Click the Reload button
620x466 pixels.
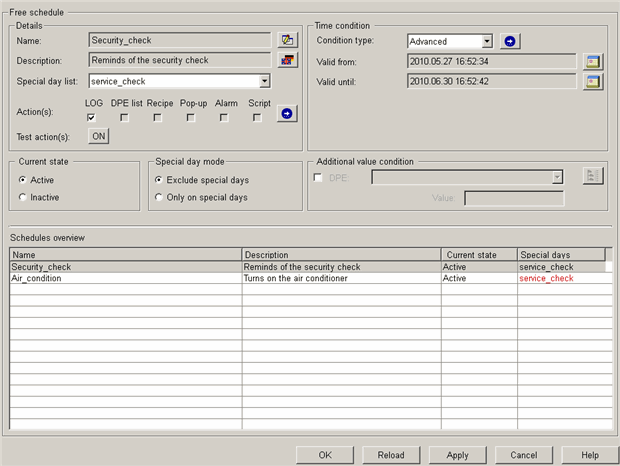click(x=391, y=454)
